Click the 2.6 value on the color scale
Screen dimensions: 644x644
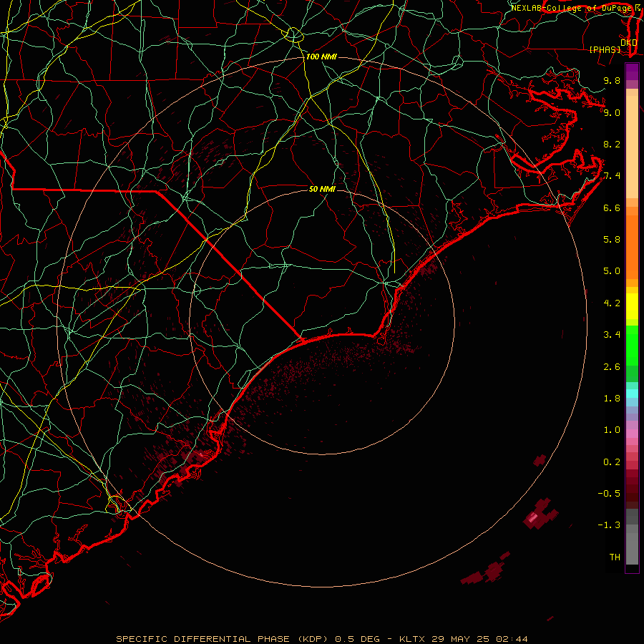(x=612, y=367)
